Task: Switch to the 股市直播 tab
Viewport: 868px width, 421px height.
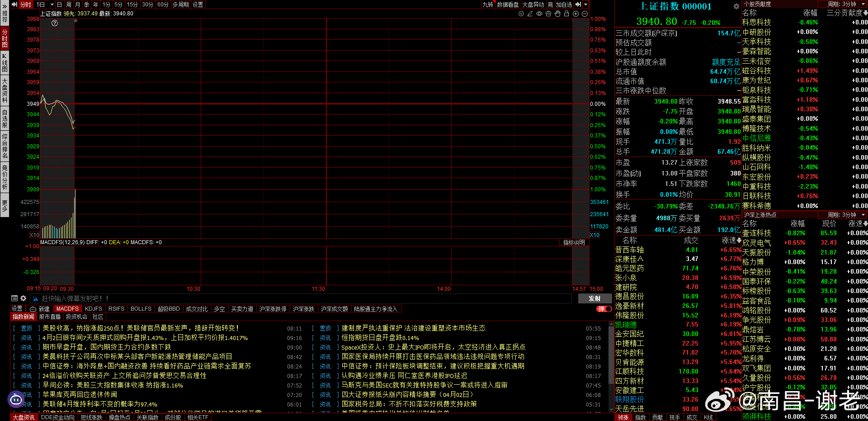Action: pyautogui.click(x=51, y=317)
